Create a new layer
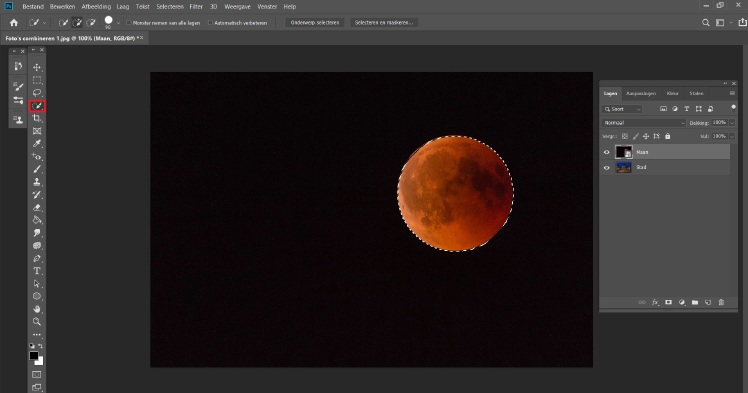Screen dimensions: 748x393 tap(708, 302)
